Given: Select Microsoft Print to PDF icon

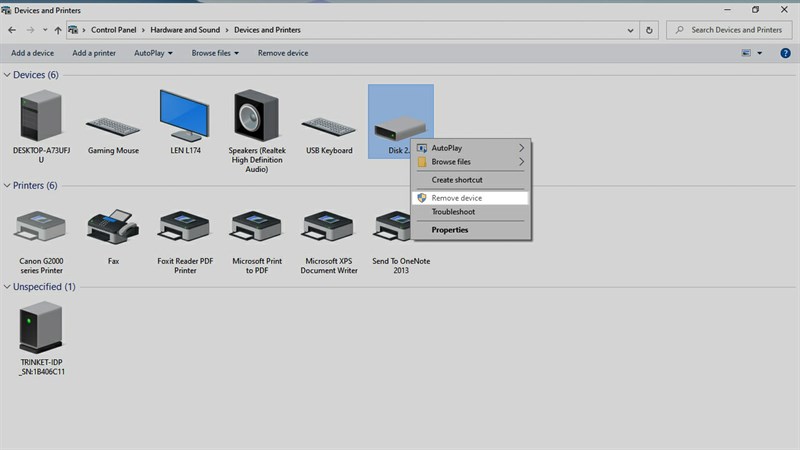Looking at the screenshot, I should pos(257,226).
